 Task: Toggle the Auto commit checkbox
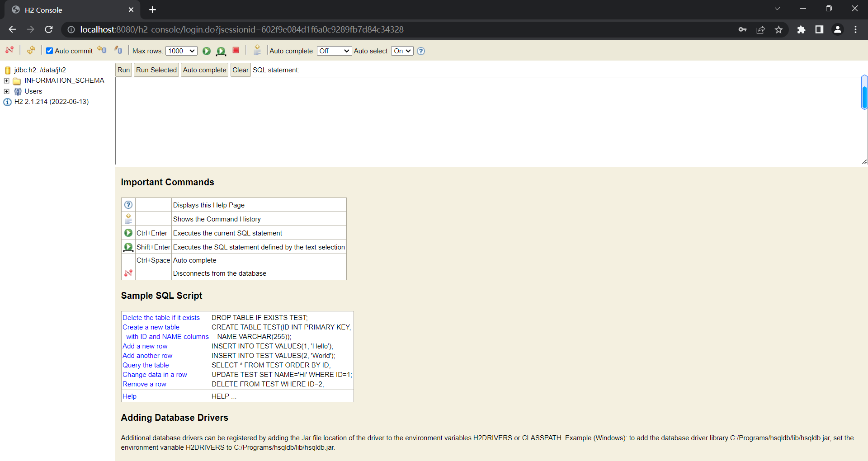(50, 51)
